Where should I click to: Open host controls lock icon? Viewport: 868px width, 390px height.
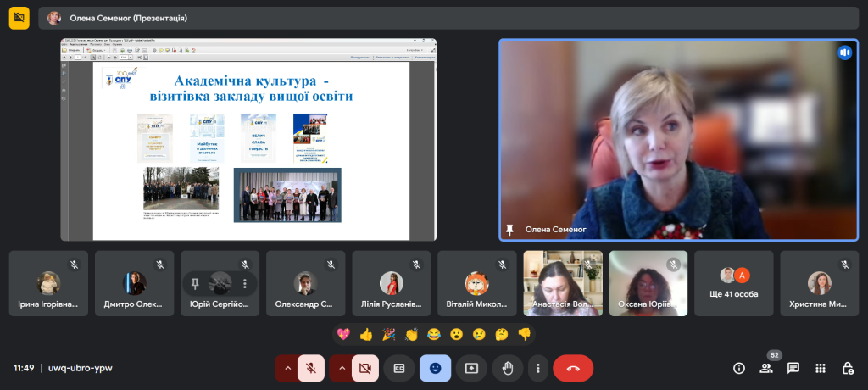[x=848, y=368]
